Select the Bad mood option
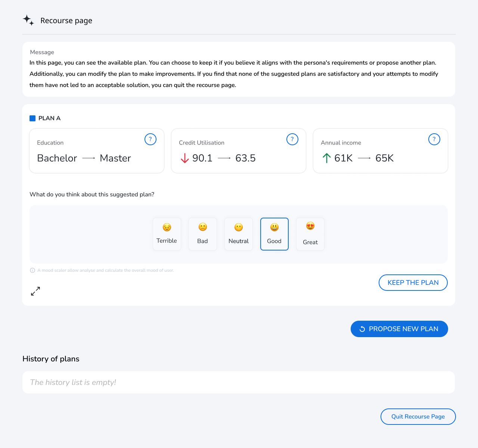478x448 pixels. [203, 234]
